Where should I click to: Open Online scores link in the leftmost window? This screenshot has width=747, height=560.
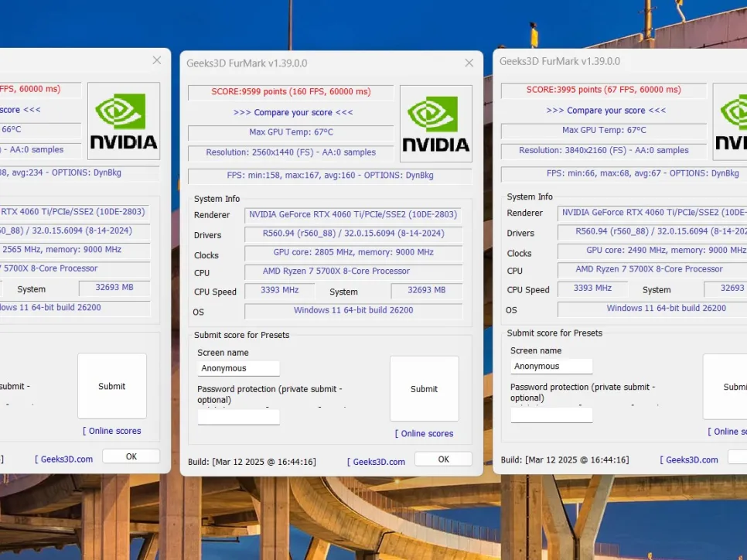tap(112, 431)
